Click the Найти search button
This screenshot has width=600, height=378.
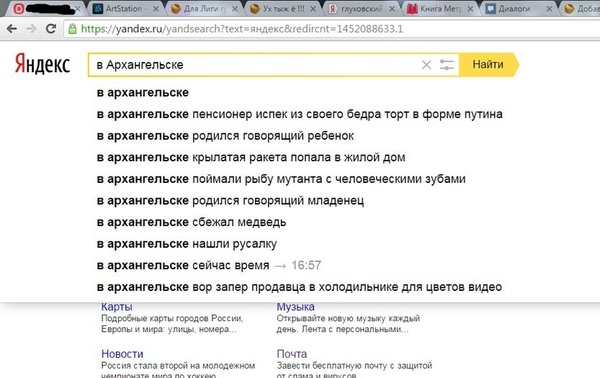(488, 65)
